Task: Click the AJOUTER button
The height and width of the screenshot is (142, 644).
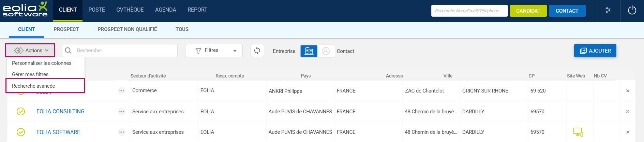Action: click(x=595, y=51)
